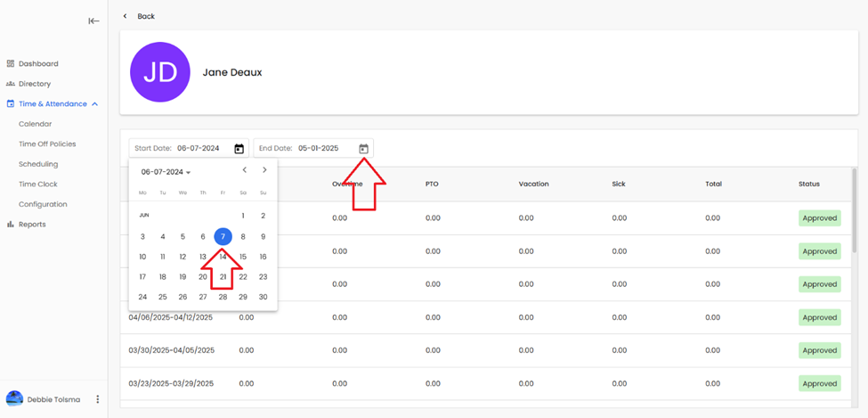
Task: Click the back arrow icon
Action: [x=126, y=16]
